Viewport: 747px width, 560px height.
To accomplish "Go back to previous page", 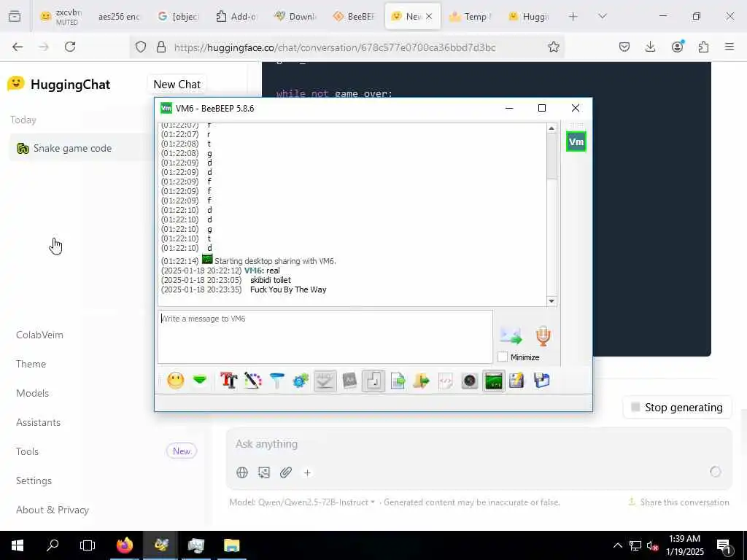I will [18, 47].
